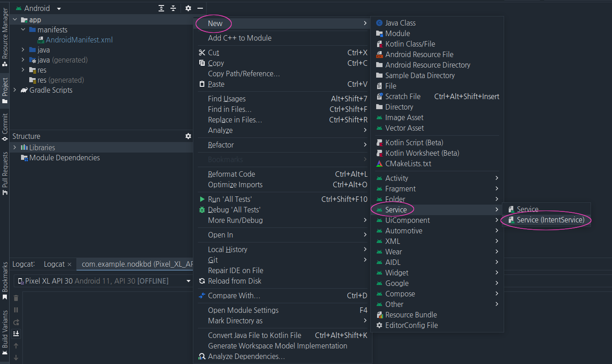Open the Refactor submenu

[282, 145]
